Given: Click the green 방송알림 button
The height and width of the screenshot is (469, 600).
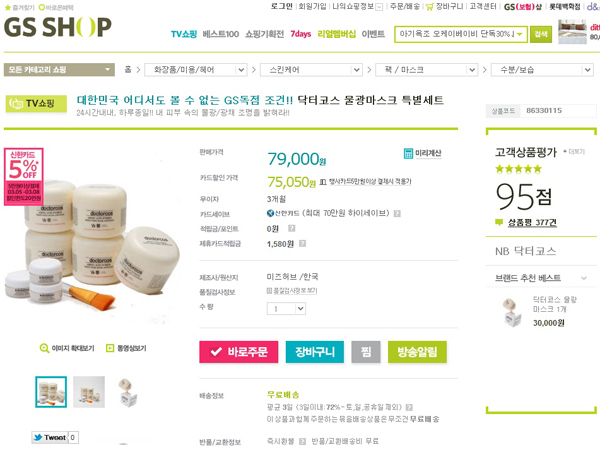Looking at the screenshot, I should pyautogui.click(x=417, y=352).
